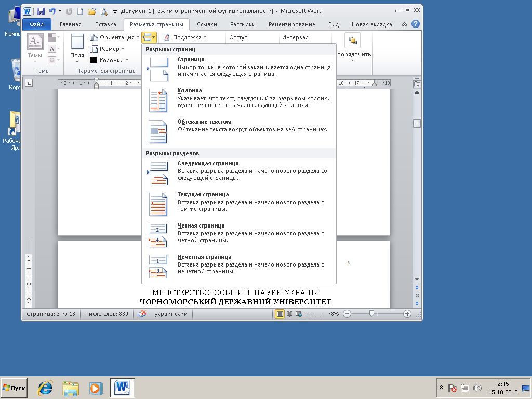Expand Упорядочить dropdown arrow

(353, 60)
